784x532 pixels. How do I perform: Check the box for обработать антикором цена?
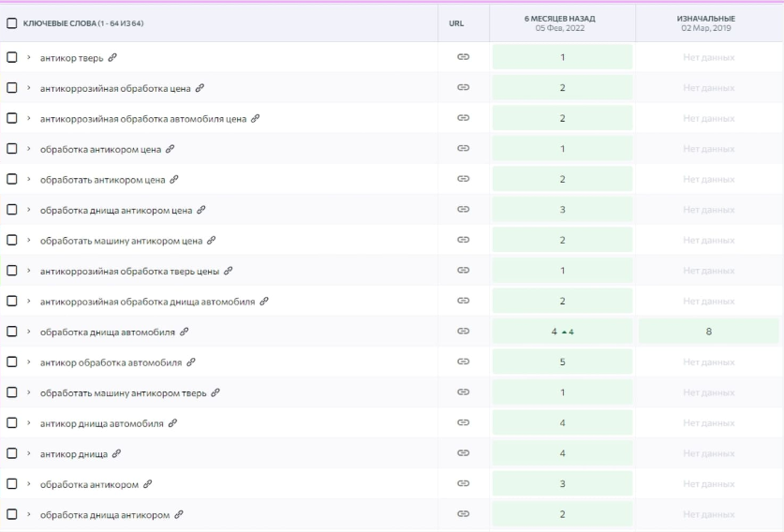point(12,179)
